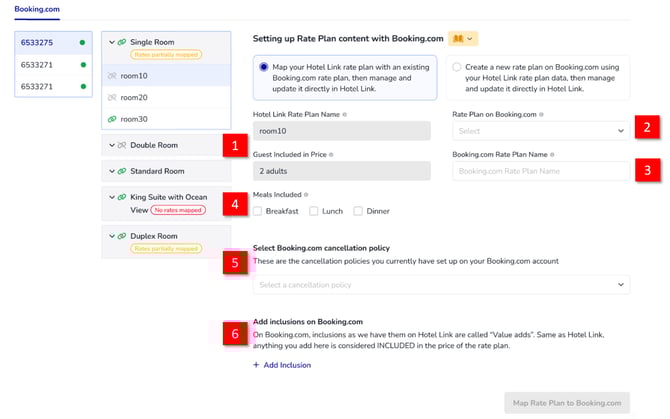Click the yellow guide book icon button

(x=463, y=38)
